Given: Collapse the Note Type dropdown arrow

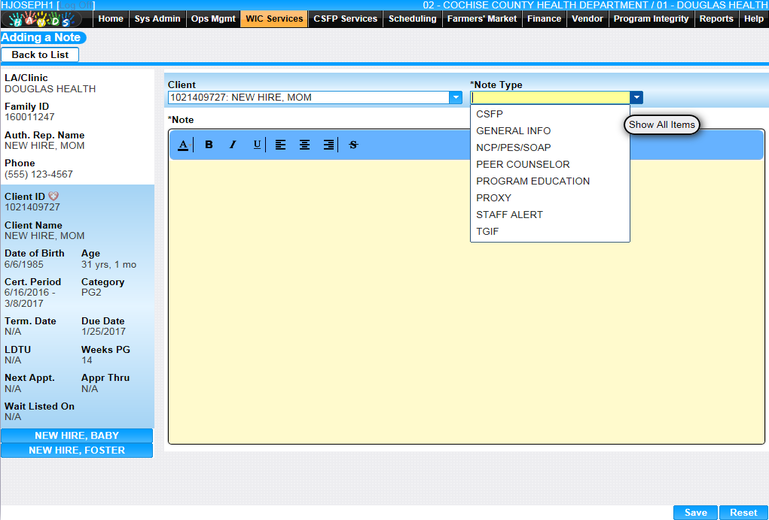Looking at the screenshot, I should tap(637, 98).
